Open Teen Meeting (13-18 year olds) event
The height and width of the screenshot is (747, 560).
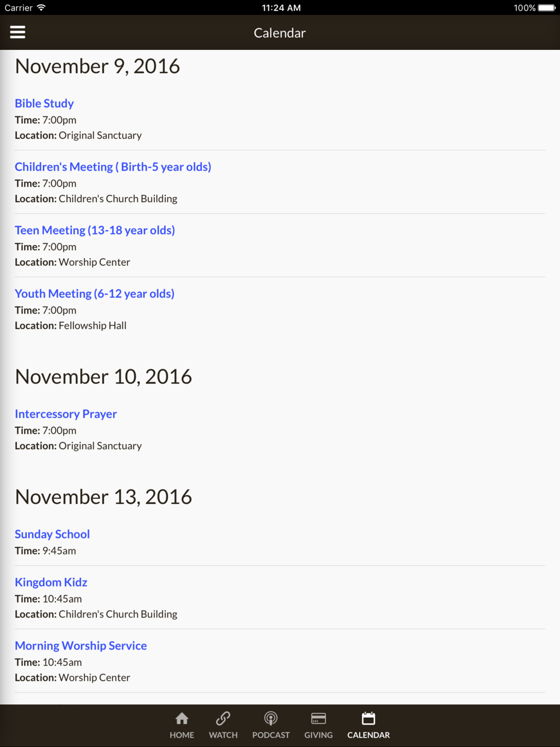pos(95,230)
